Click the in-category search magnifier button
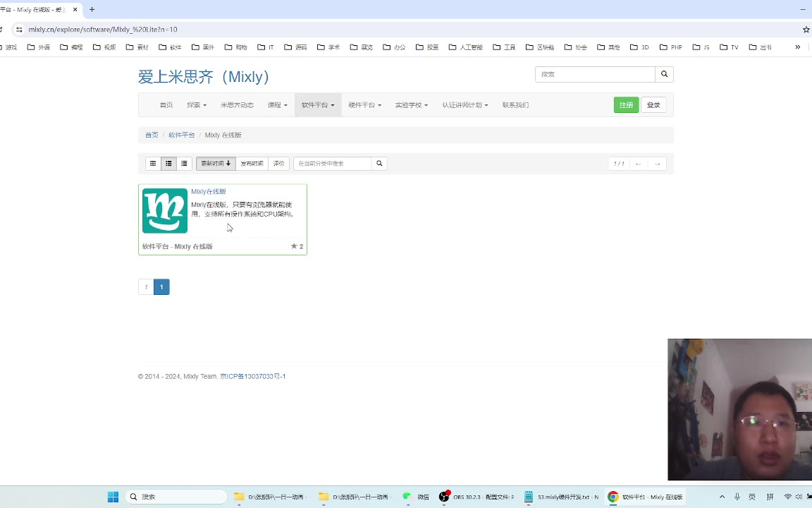812x508 pixels. [x=379, y=163]
